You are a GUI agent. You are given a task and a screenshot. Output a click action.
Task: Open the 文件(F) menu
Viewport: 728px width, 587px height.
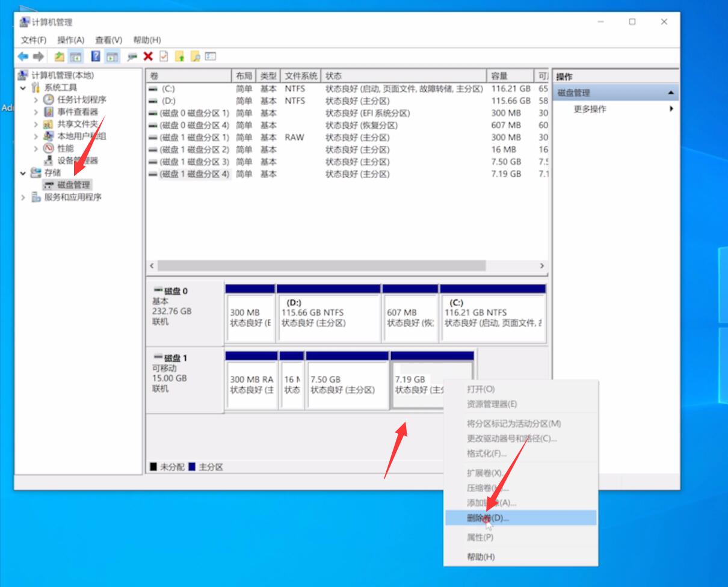point(34,40)
